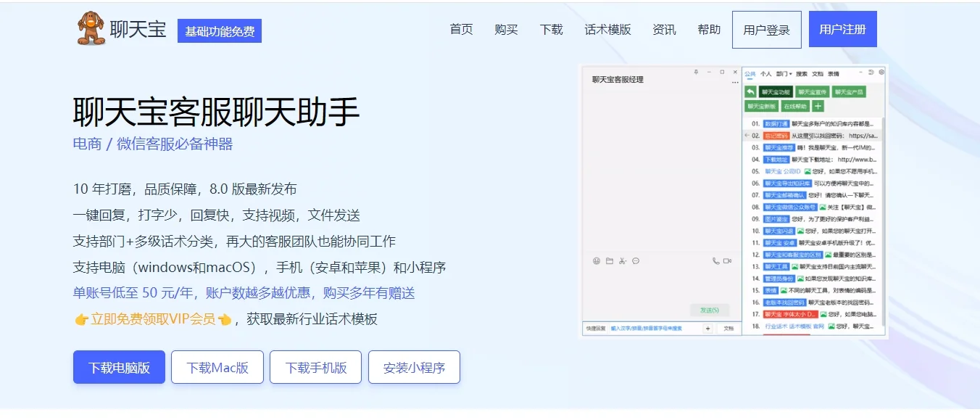
Task: Click the 下载电脑版 button
Action: [119, 367]
